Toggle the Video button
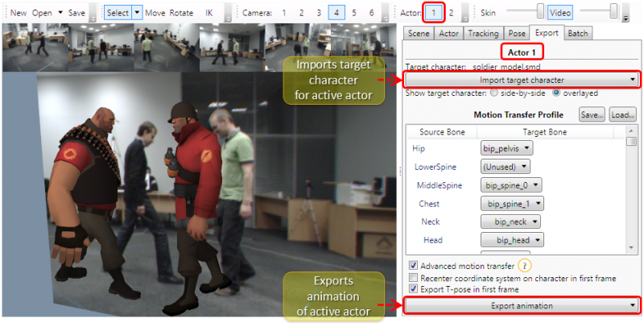Viewport: 644px width, 323px height. click(560, 13)
